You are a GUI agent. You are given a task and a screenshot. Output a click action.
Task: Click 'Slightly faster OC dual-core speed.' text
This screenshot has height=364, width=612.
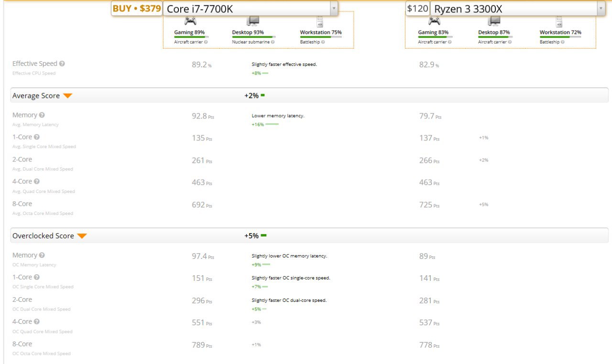(x=289, y=300)
